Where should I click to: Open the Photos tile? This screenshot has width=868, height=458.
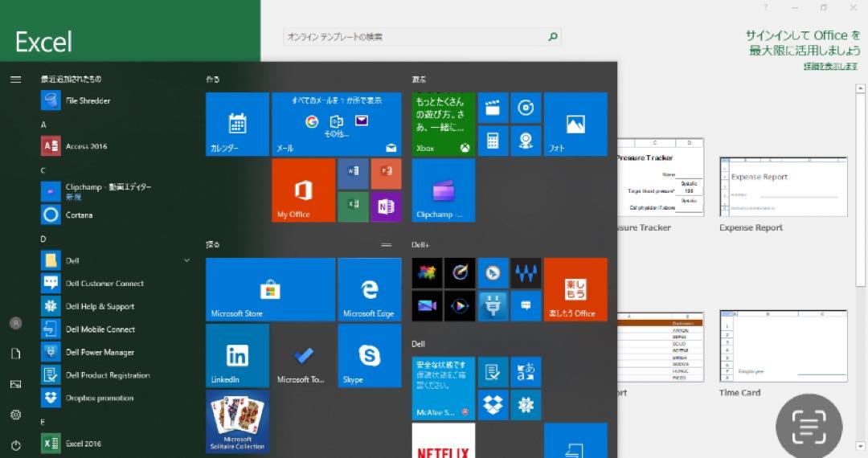pos(575,124)
